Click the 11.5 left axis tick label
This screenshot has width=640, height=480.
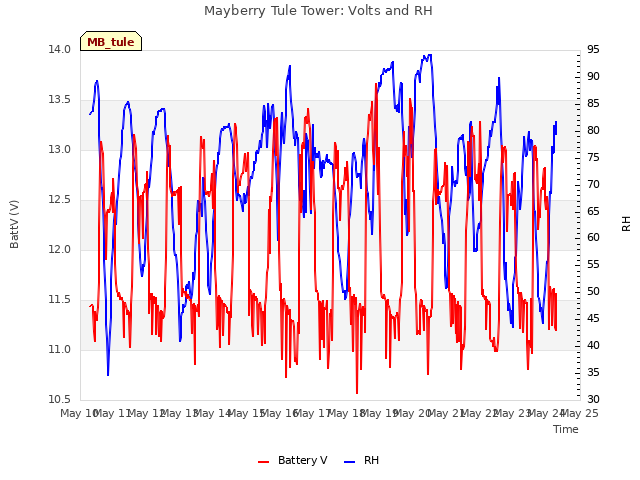60,300
